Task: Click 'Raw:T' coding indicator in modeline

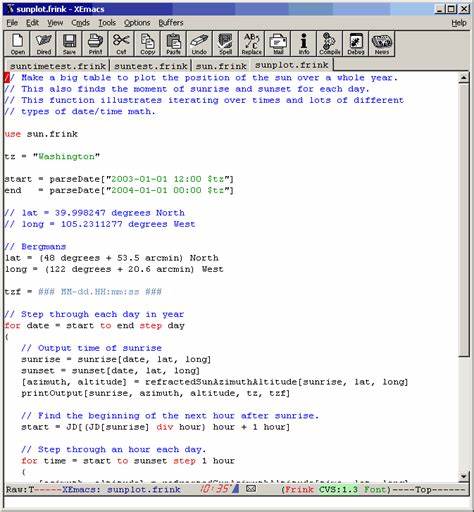Action: pyautogui.click(x=20, y=489)
